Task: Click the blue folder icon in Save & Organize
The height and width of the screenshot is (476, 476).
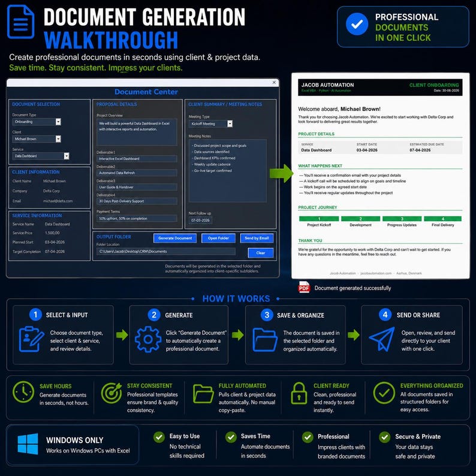Action: coord(265,340)
